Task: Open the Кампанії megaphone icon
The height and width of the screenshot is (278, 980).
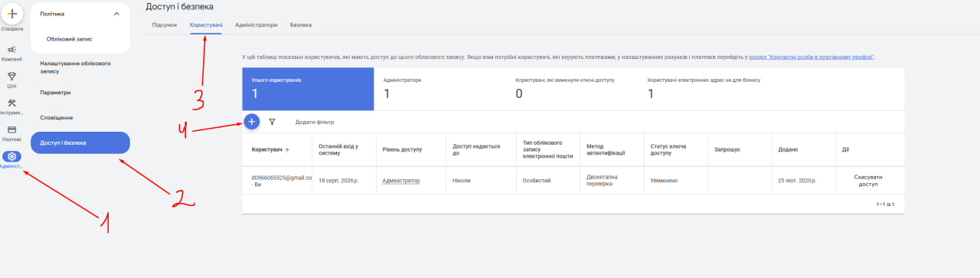Action: click(11, 50)
